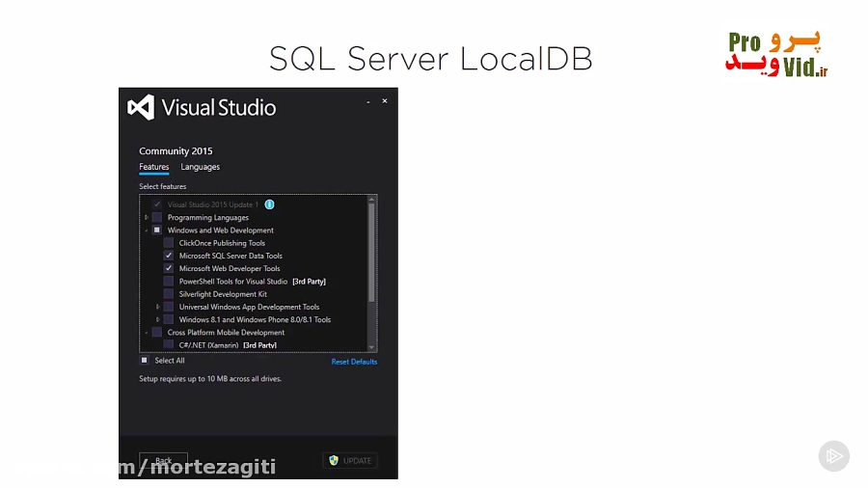The image size is (868, 488).
Task: Click the UPDATE button
Action: pos(350,460)
